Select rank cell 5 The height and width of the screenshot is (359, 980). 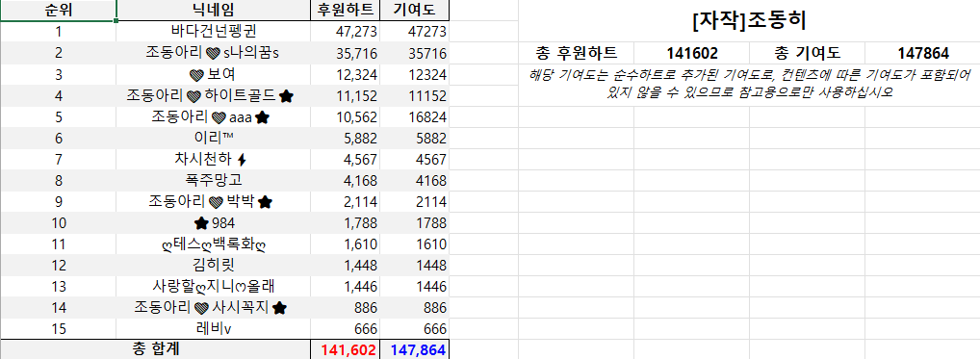tap(58, 116)
